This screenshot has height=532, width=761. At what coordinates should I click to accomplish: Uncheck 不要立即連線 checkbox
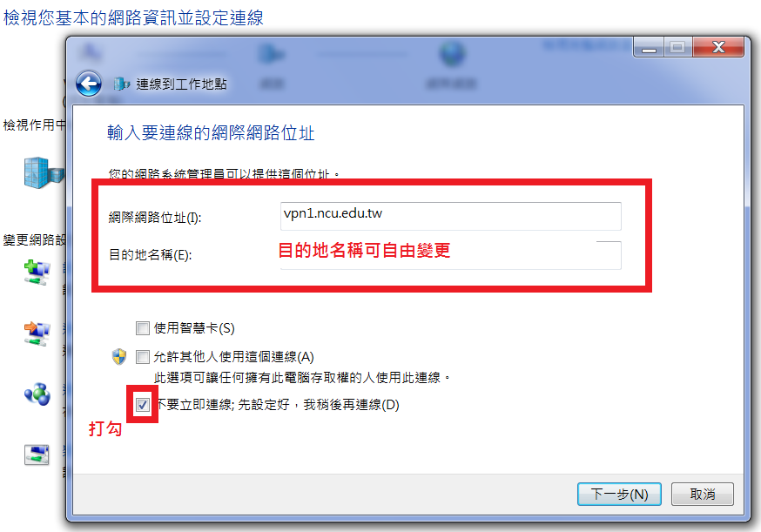[142, 404]
